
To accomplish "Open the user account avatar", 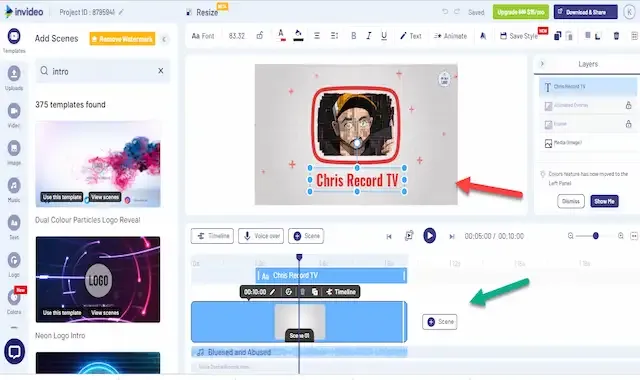I will click(629, 12).
